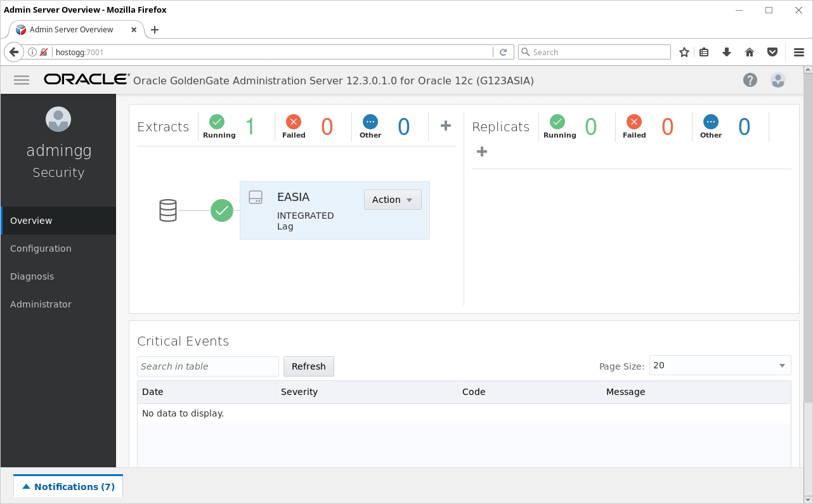Click the Security label under admingg
This screenshot has width=813, height=504.
tap(58, 172)
